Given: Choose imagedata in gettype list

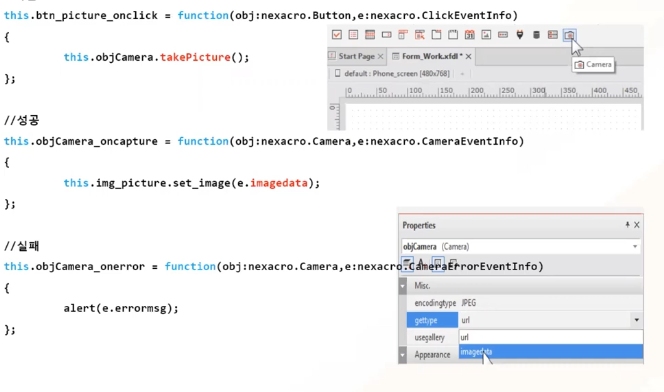Looking at the screenshot, I should tap(551, 352).
